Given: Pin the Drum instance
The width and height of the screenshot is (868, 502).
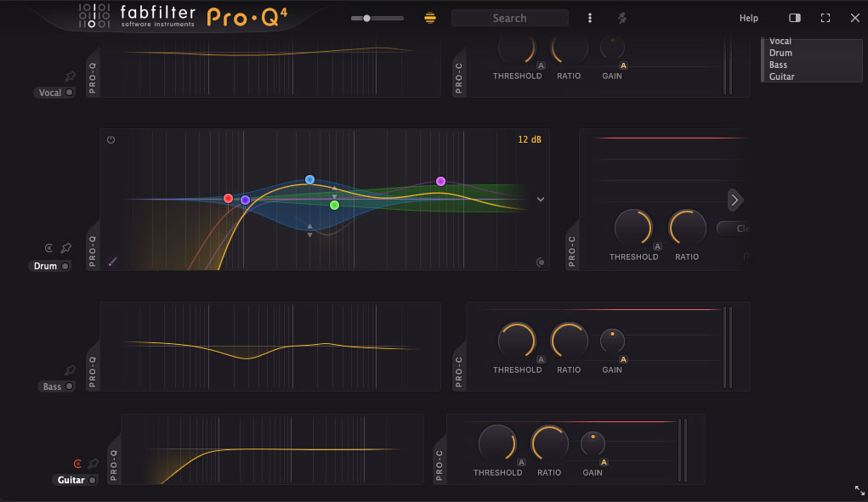Looking at the screenshot, I should pyautogui.click(x=65, y=248).
